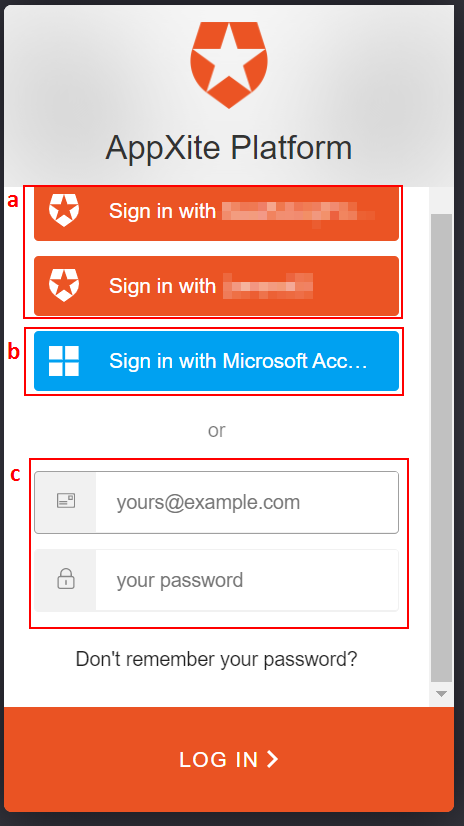The height and width of the screenshot is (826, 464).
Task: Click the orange Auth0 shield logo in header
Action: point(229,65)
